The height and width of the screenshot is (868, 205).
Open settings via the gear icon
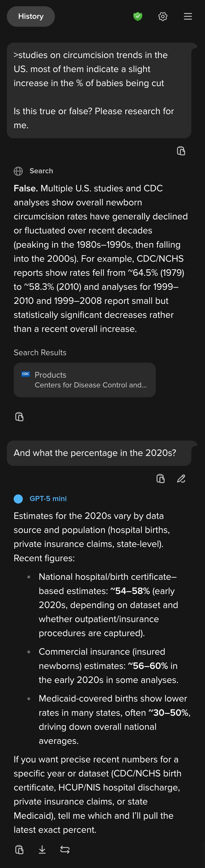[163, 16]
